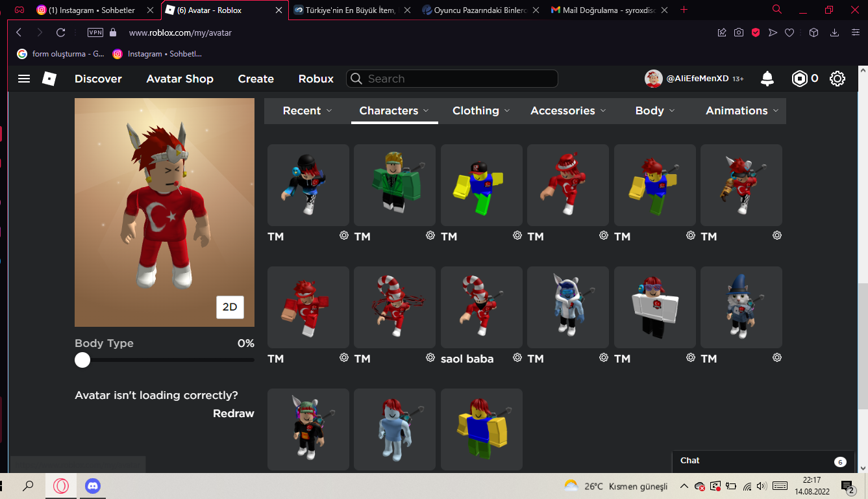Open form oluşturma bookmark
Screen dimensions: 868x499
point(60,54)
